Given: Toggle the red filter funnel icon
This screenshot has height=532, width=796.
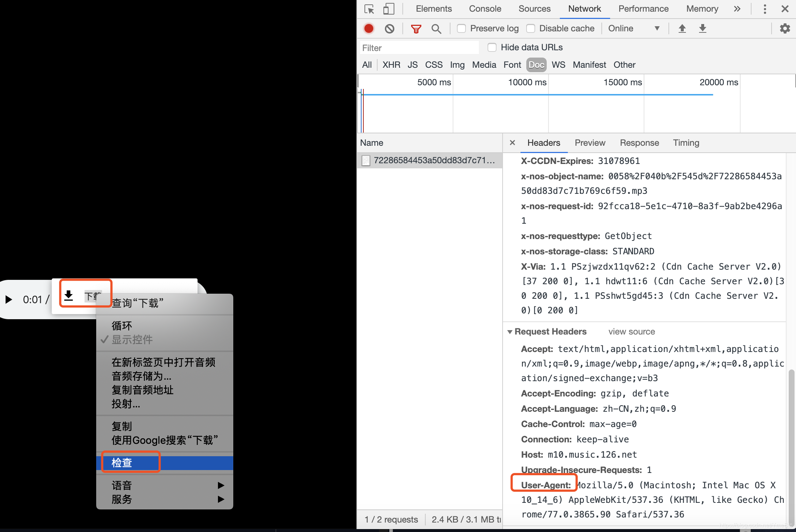Looking at the screenshot, I should pyautogui.click(x=416, y=29).
